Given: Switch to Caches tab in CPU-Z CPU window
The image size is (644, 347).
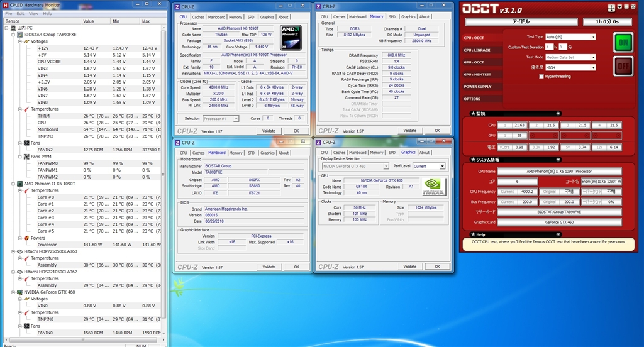Looking at the screenshot, I should tap(198, 17).
